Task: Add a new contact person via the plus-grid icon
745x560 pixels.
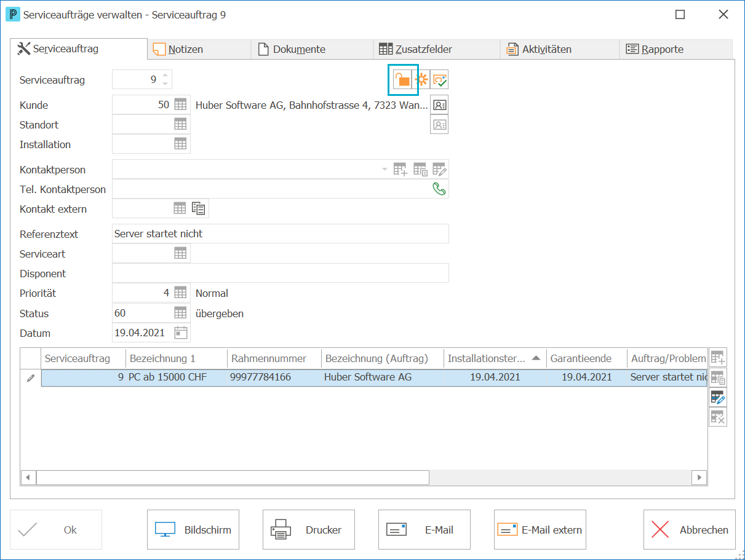Action: pos(400,169)
